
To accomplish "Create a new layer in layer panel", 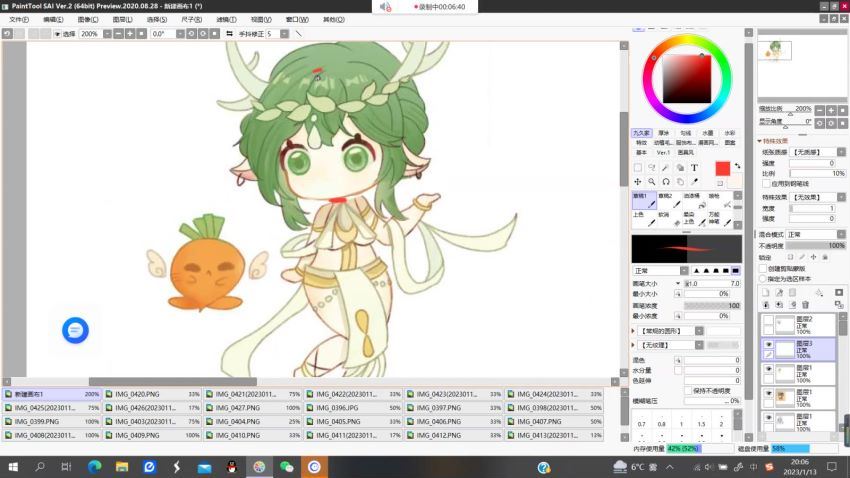I will coord(766,293).
